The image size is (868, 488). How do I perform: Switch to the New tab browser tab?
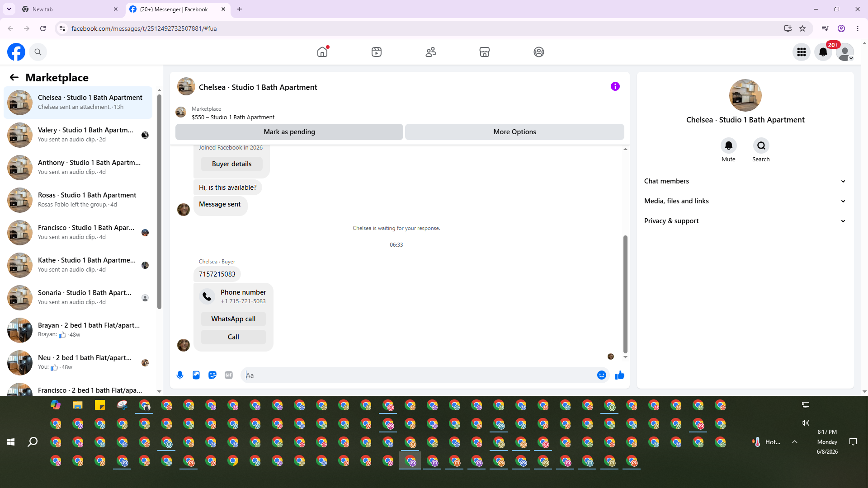(x=70, y=9)
